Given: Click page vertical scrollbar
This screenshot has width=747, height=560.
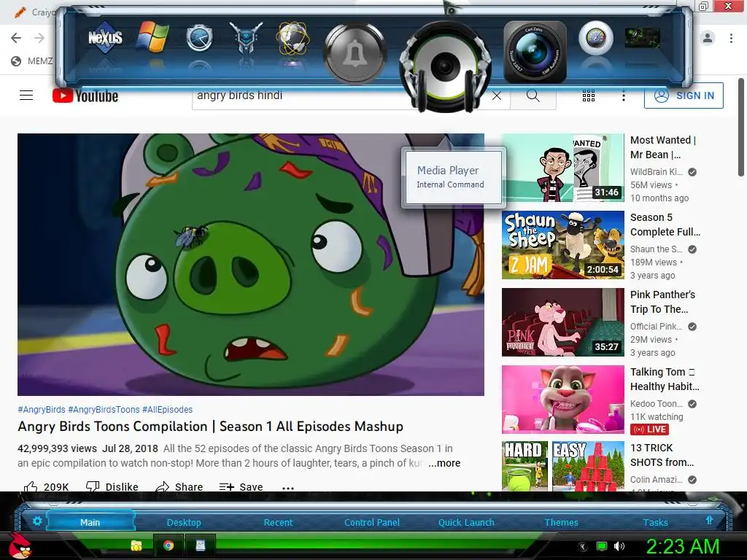Looking at the screenshot, I should click(x=741, y=128).
